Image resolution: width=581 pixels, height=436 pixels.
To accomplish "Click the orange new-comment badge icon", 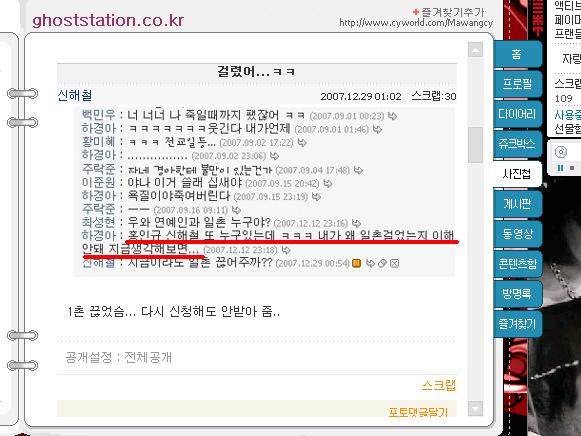I will 356,263.
